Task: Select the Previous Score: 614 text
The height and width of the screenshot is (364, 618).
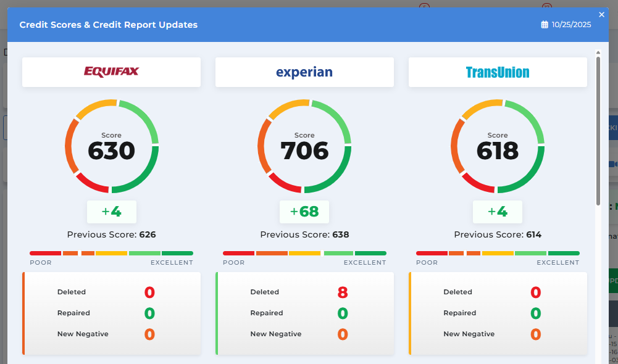Action: [498, 235]
